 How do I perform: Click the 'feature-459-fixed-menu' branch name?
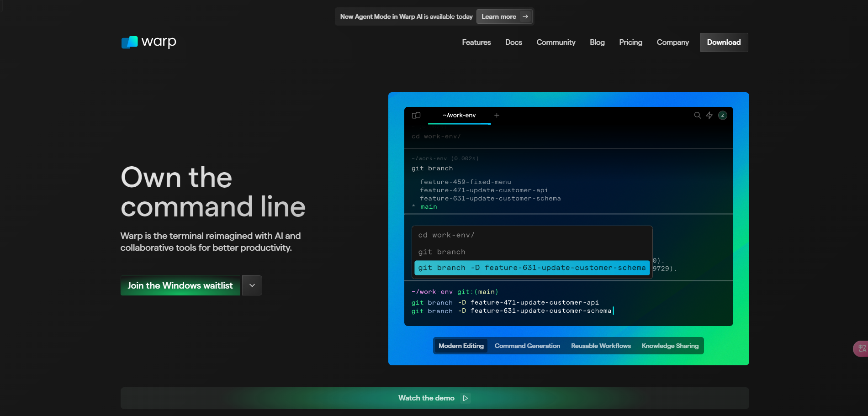pos(466,182)
